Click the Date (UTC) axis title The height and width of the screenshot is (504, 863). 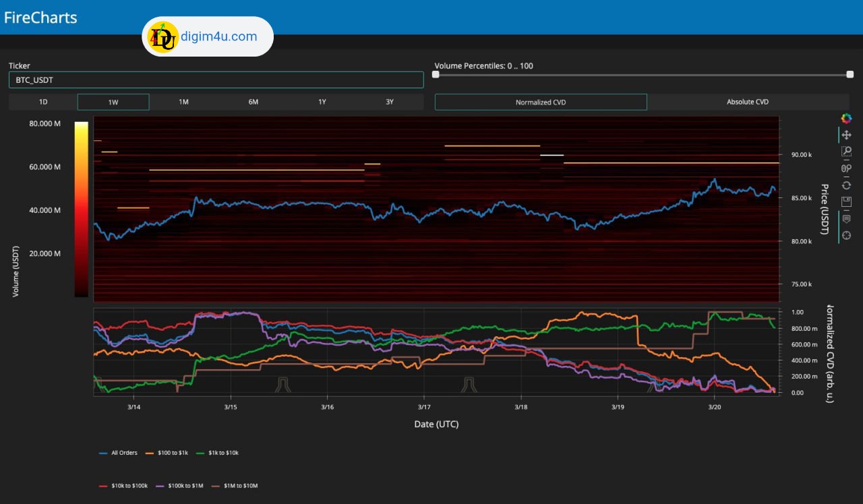point(436,424)
